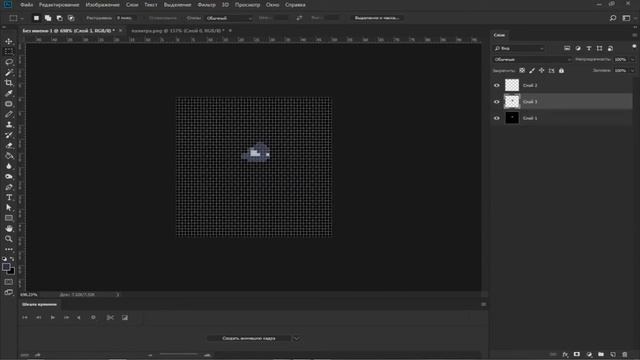
Task: Click New selection mode in options bar
Action: pos(36,18)
